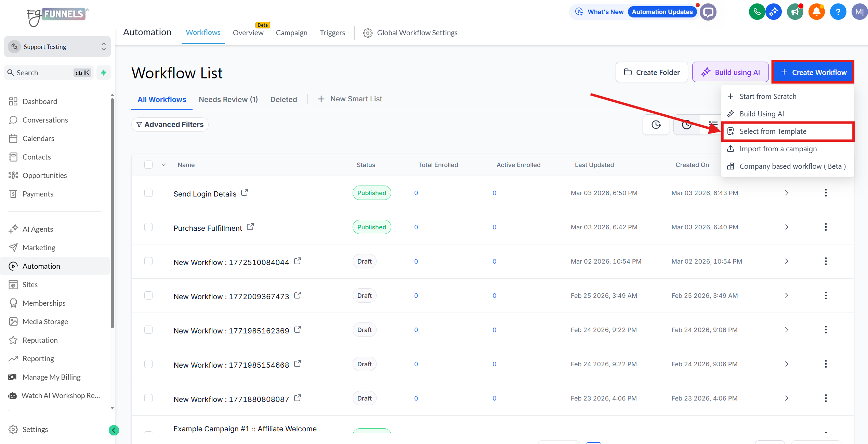The width and height of the screenshot is (868, 444).
Task: Open the Support Testing account switcher
Action: 57,47
